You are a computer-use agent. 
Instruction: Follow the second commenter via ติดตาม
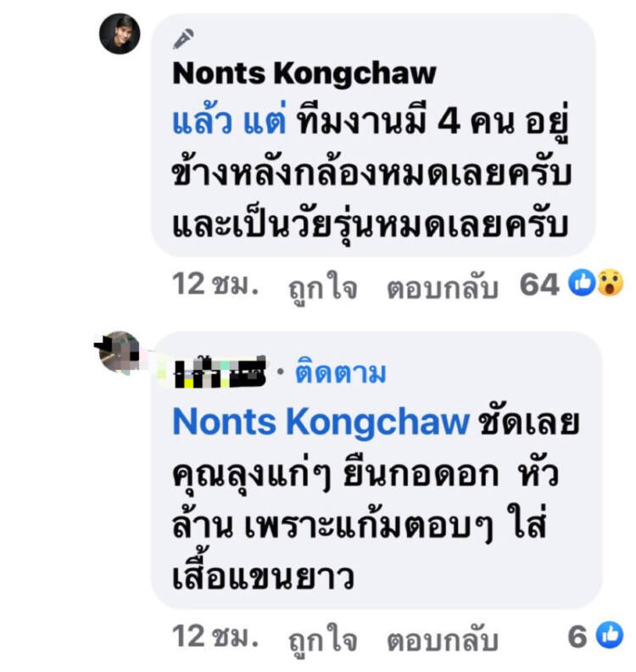click(x=341, y=372)
